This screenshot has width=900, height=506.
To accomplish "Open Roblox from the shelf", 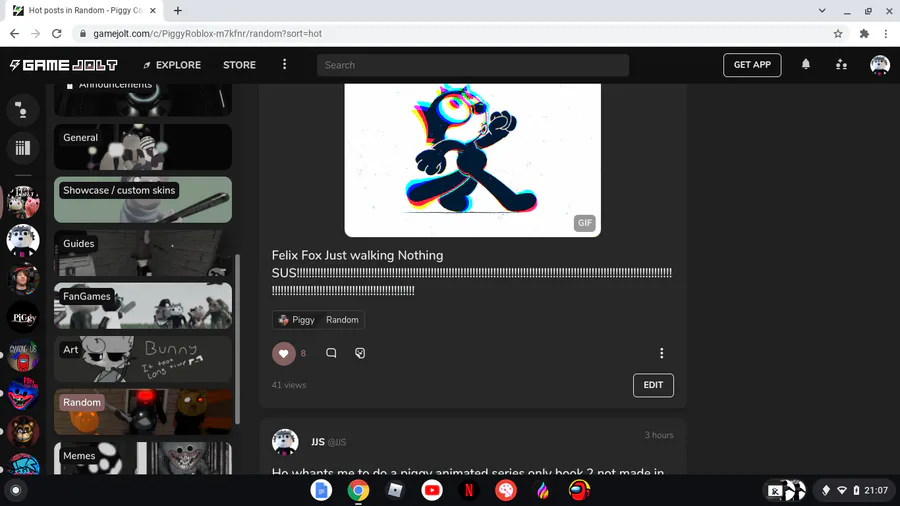I will (x=395, y=491).
